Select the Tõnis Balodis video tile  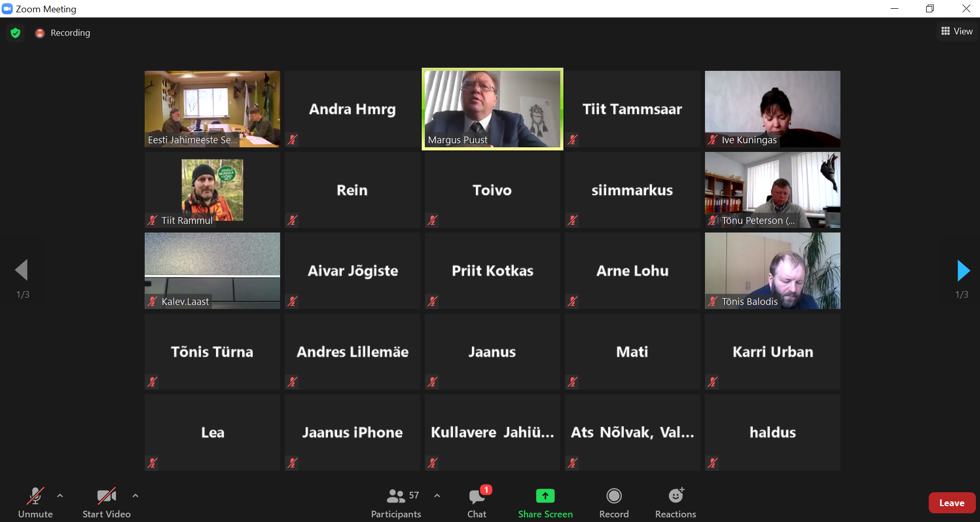772,270
